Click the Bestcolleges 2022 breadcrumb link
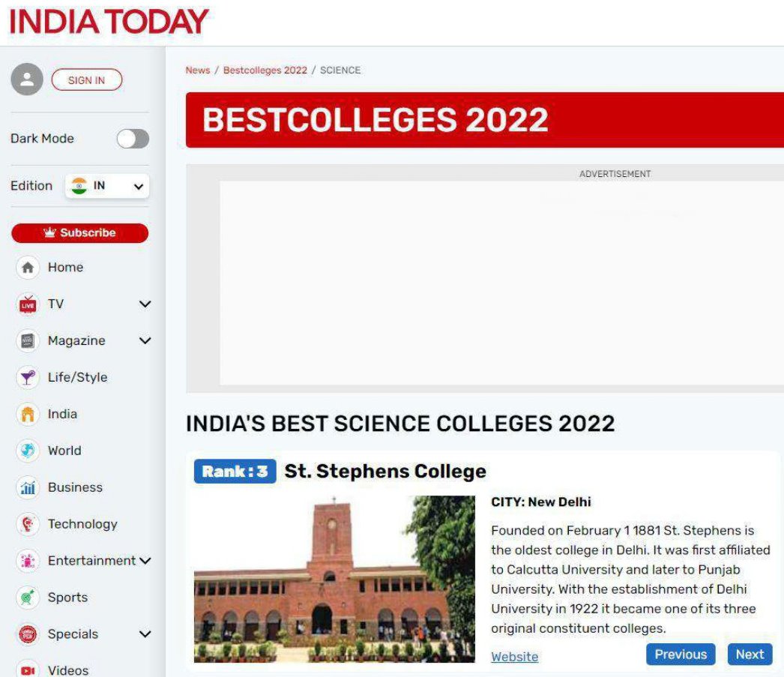 click(265, 70)
